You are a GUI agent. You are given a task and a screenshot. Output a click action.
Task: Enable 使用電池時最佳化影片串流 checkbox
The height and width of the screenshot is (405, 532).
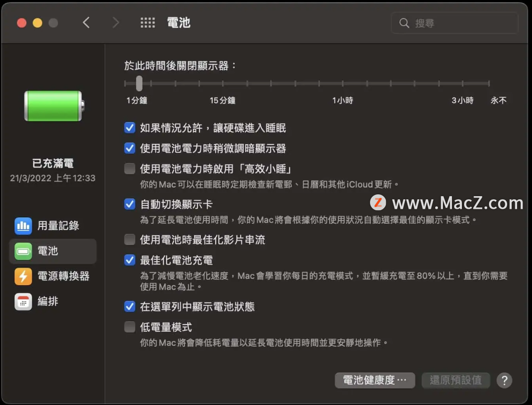click(x=129, y=240)
